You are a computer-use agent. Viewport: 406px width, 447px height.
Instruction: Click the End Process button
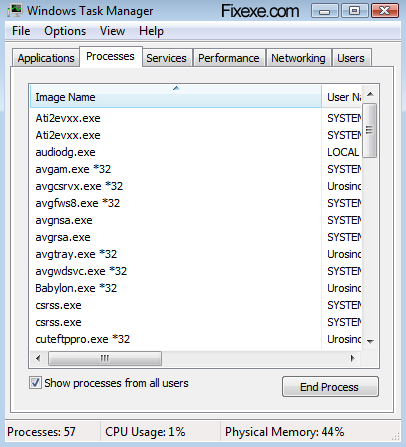pos(330,387)
